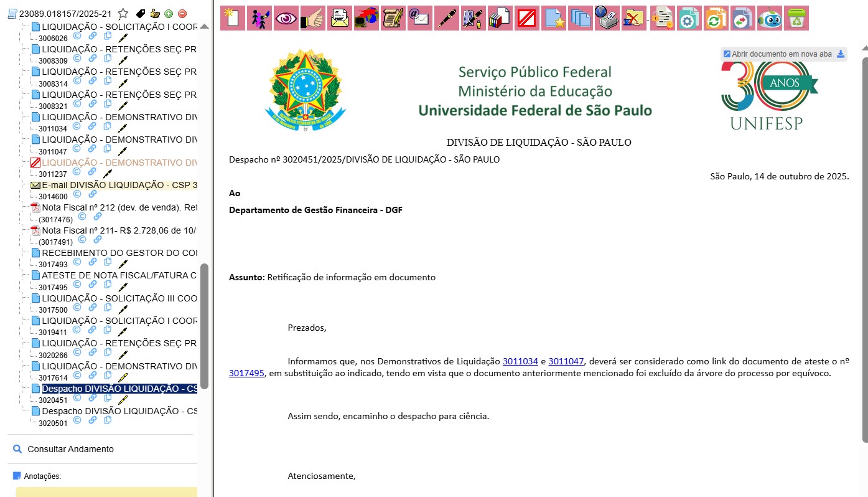The height and width of the screenshot is (497, 868).
Task: Collapse all tree items with red minus
Action: pos(182,14)
